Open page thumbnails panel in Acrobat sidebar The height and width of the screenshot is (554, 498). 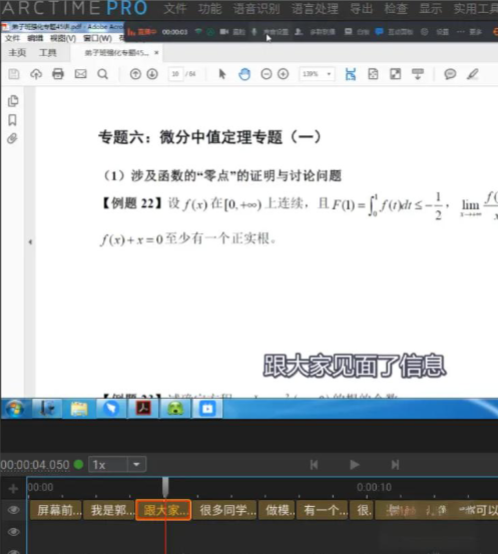tap(13, 101)
